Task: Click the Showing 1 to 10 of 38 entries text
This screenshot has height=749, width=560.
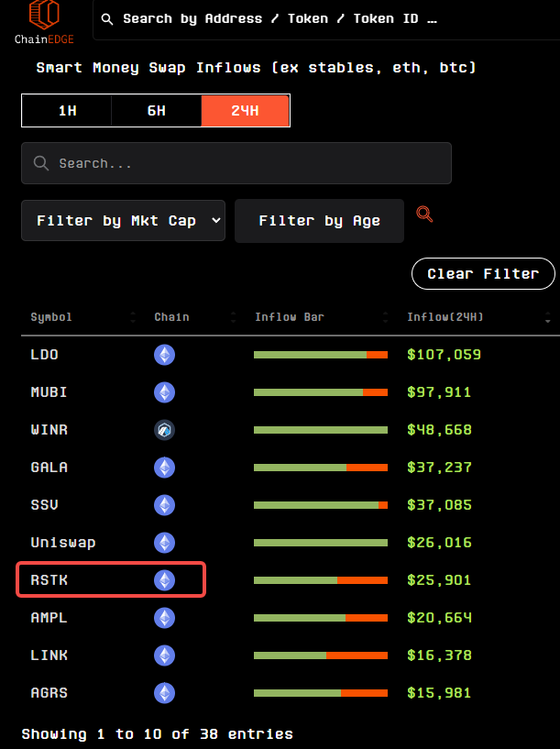Action: click(x=157, y=734)
